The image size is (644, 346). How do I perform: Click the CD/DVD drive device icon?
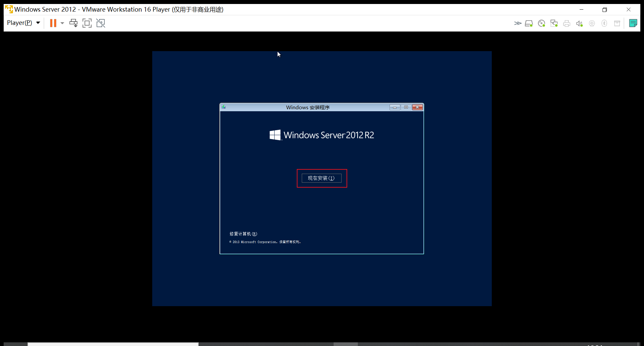click(x=542, y=23)
